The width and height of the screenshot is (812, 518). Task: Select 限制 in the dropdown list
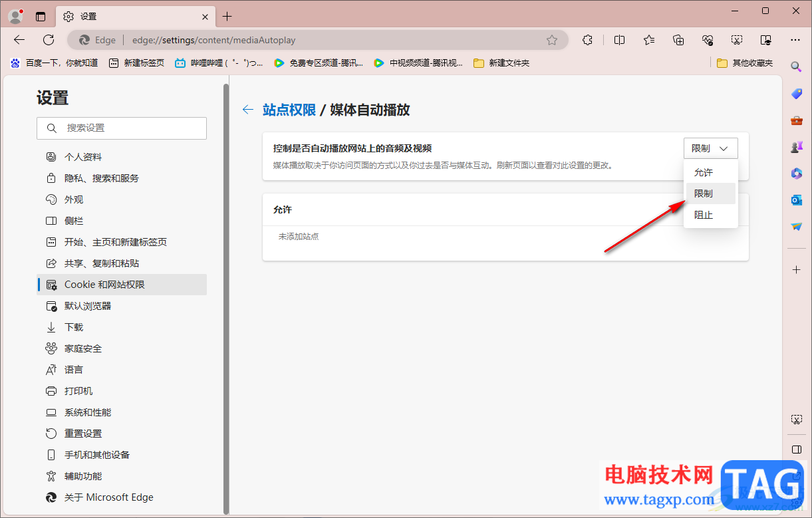point(710,194)
